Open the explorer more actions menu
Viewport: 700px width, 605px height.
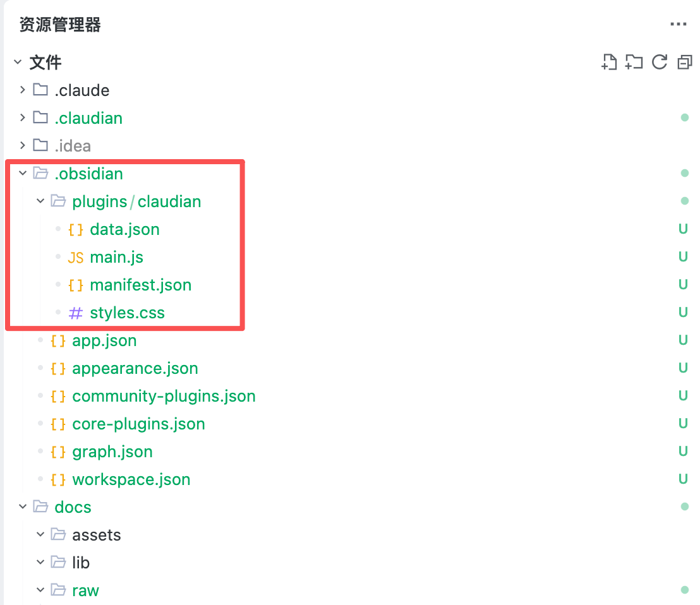(678, 25)
